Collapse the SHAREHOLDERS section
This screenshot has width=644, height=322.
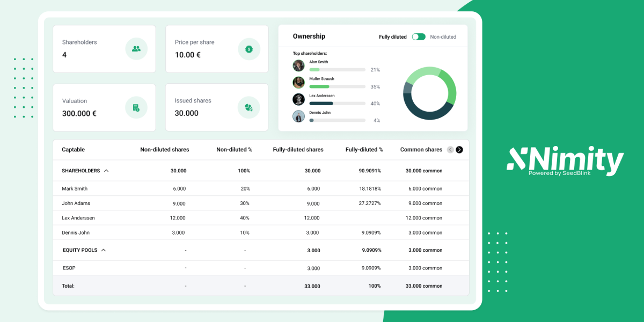[106, 171]
